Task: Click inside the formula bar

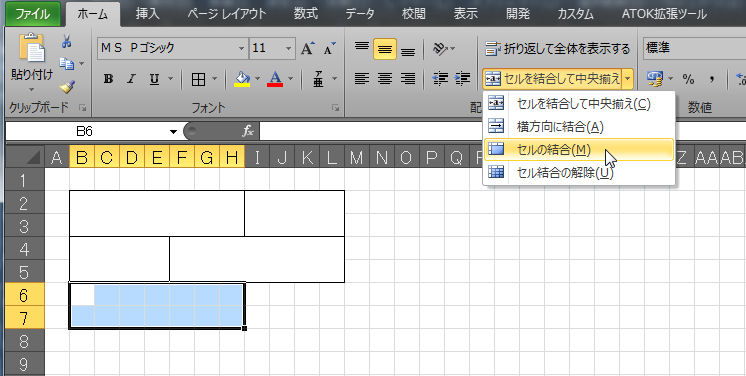Action: click(502, 132)
